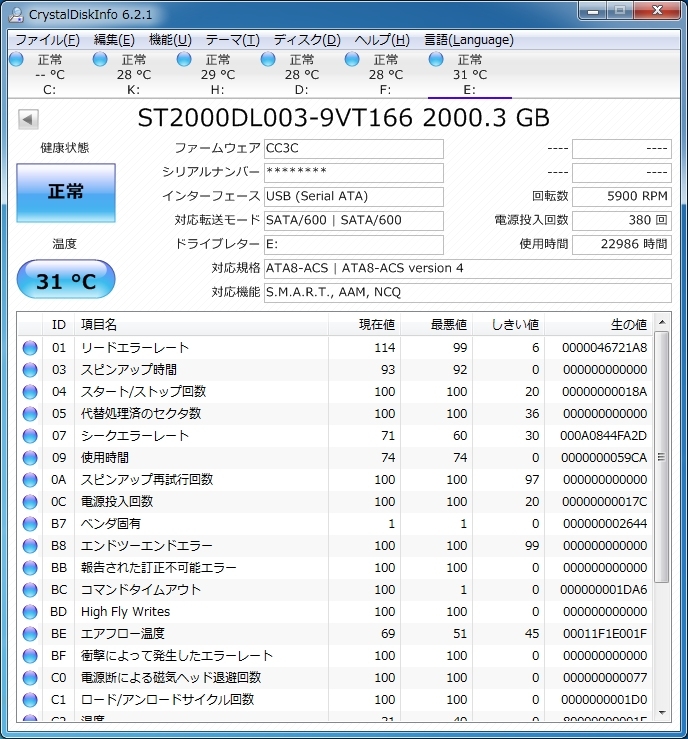
Task: Click the power-on count field 380 回
Action: (622, 221)
